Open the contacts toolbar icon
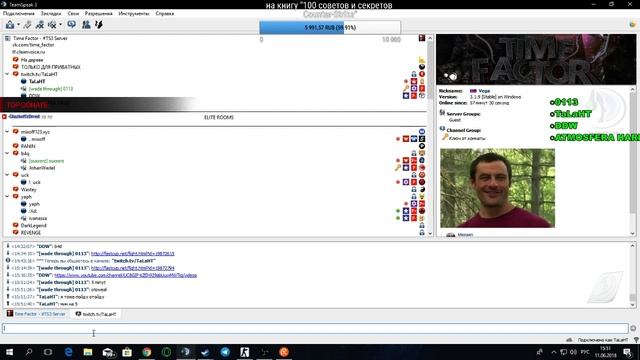Viewport: 640px width, 360px height. tap(86, 25)
